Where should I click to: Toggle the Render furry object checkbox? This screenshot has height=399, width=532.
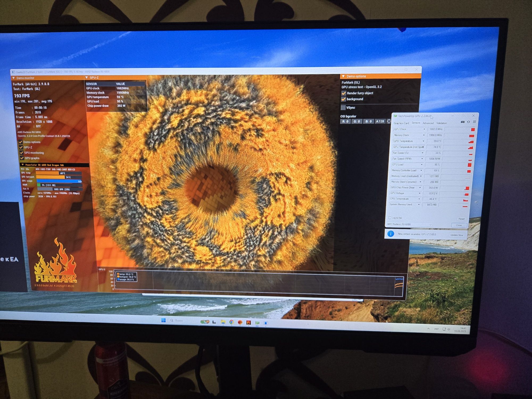point(344,93)
